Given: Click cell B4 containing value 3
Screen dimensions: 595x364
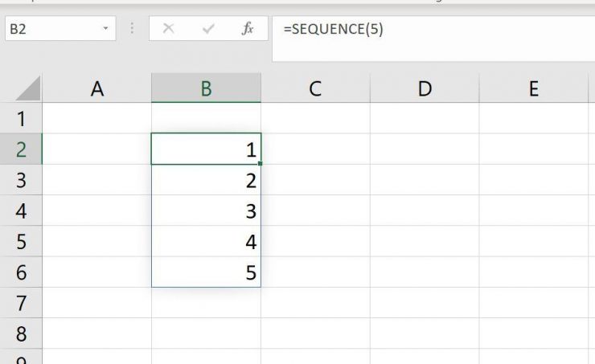Looking at the screenshot, I should pos(206,211).
